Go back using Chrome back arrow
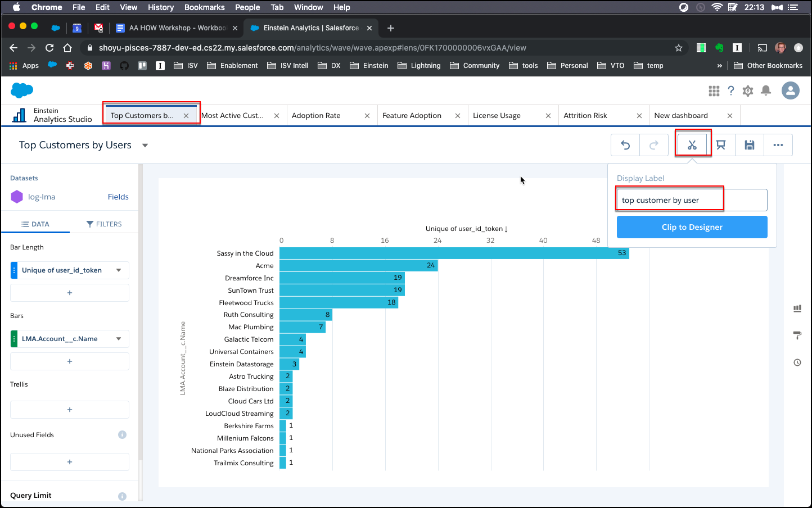Screen dimensions: 812x508 coord(13,48)
